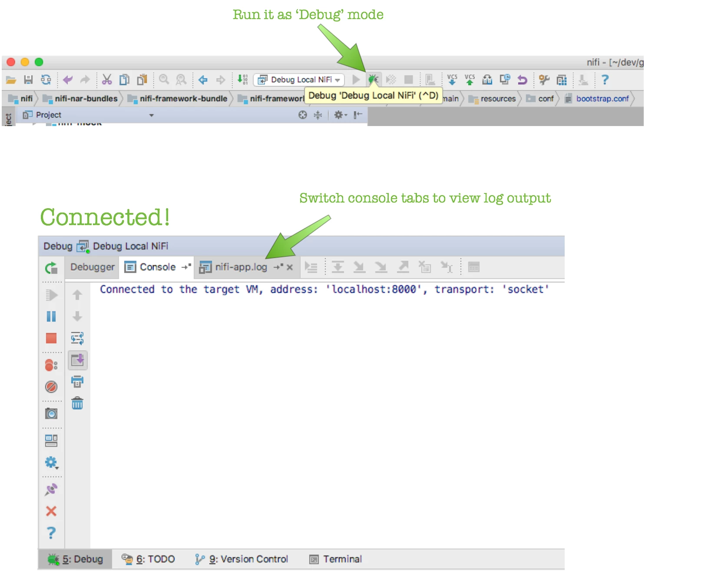Toggle soft-wrap for the console output
Image resolution: width=728 pixels, height=572 pixels.
pos(77,338)
